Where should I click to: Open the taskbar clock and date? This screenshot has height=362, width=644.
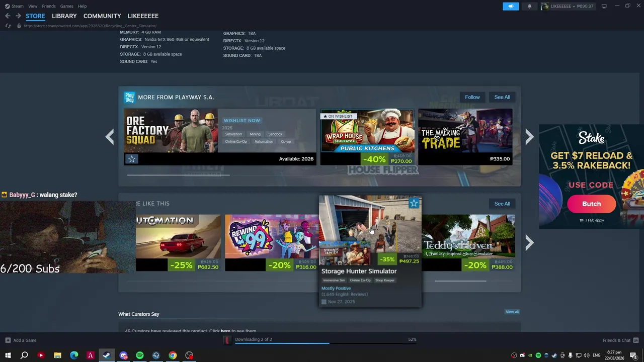pos(614,355)
